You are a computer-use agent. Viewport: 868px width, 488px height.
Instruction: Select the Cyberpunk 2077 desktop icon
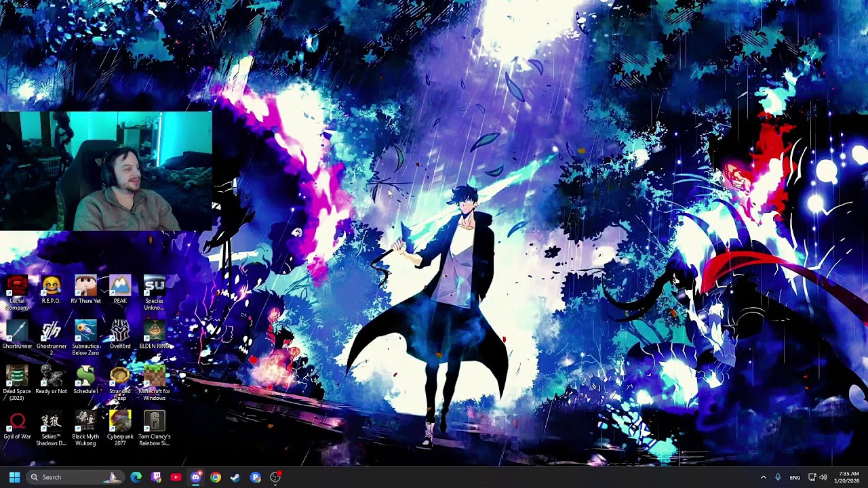click(120, 428)
